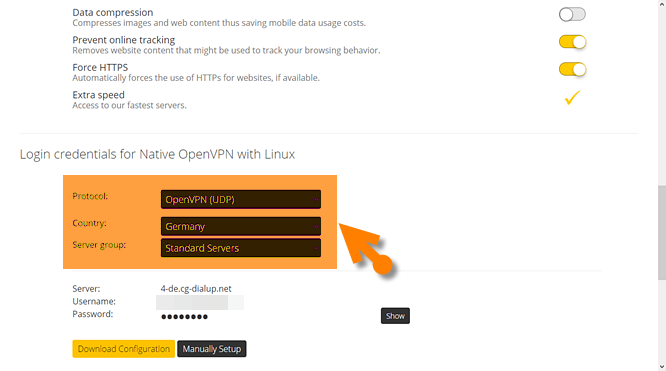
Task: Expand the Country dropdown set to Germany
Action: 240,226
